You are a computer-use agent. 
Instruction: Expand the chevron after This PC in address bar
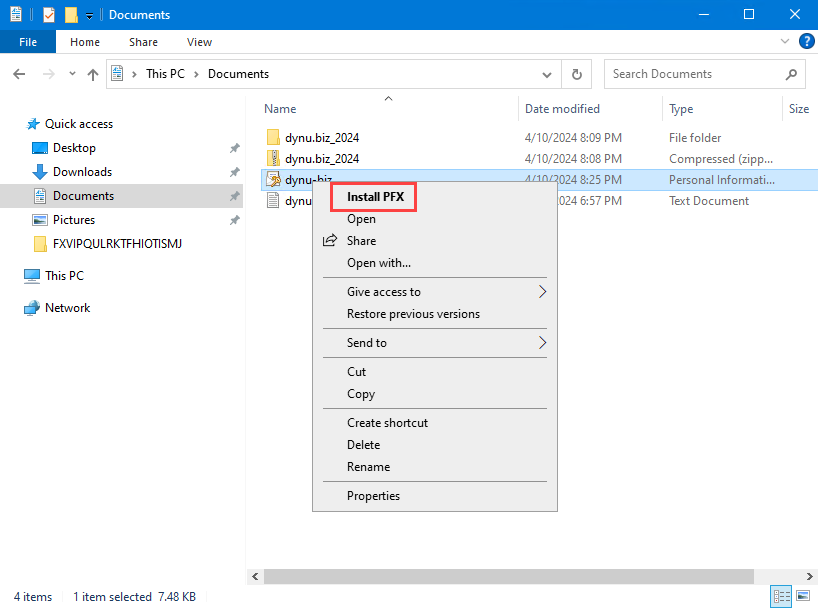pyautogui.click(x=197, y=75)
